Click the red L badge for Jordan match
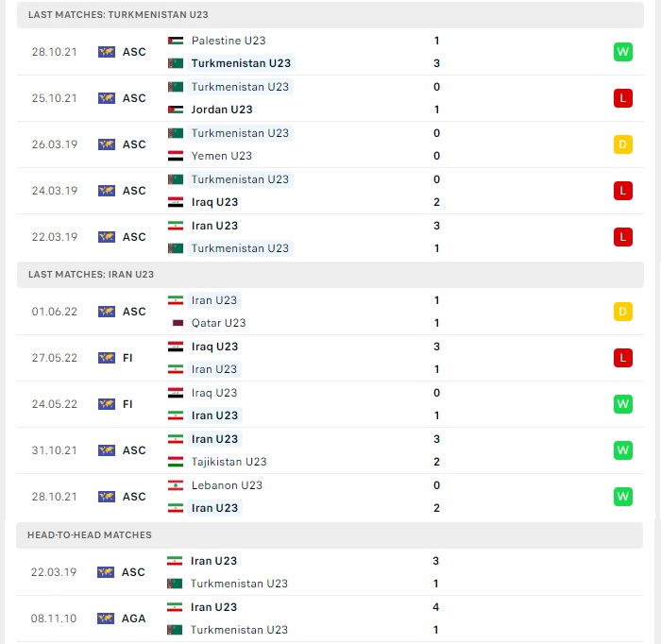 point(622,98)
